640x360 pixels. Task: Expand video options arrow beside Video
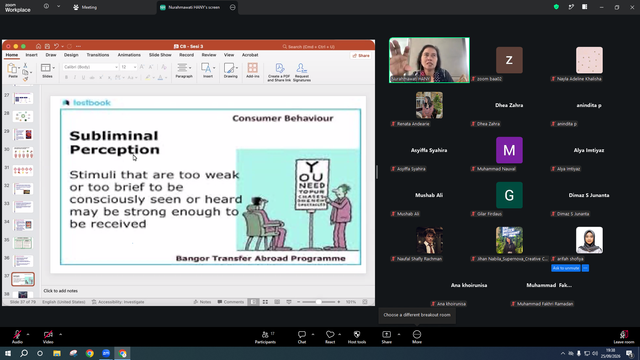60,334
